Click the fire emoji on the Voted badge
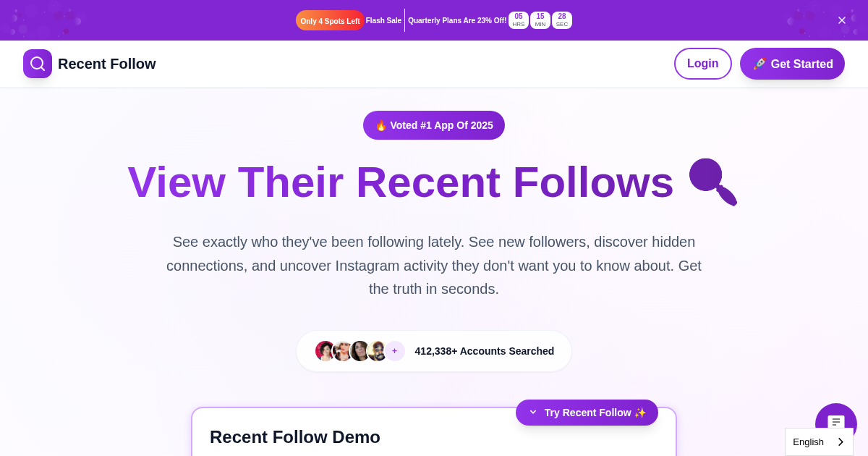 [x=381, y=125]
